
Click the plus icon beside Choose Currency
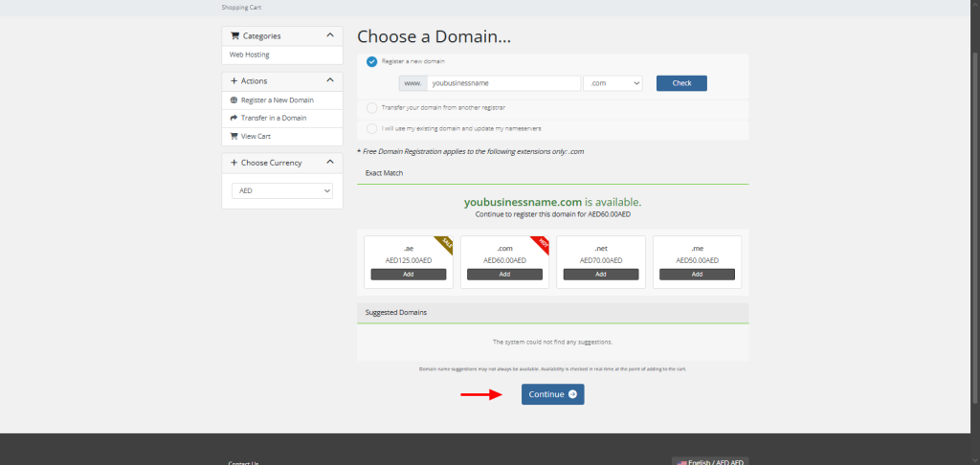pos(234,163)
